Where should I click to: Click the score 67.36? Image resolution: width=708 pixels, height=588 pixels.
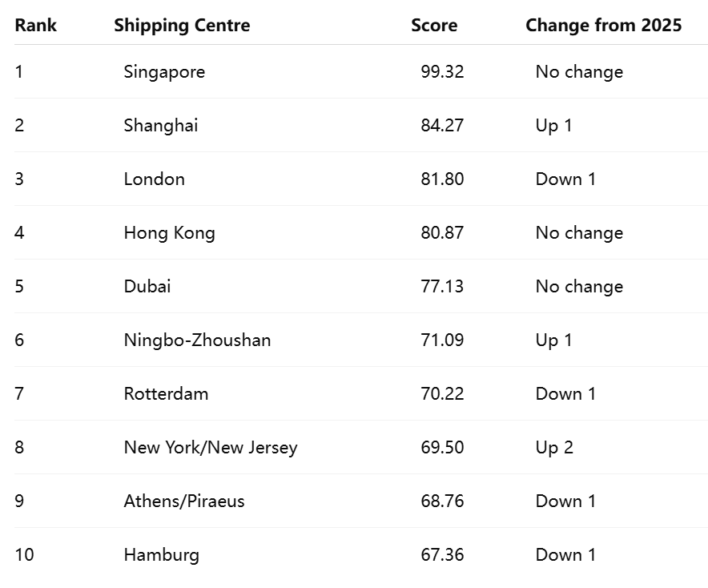(442, 555)
